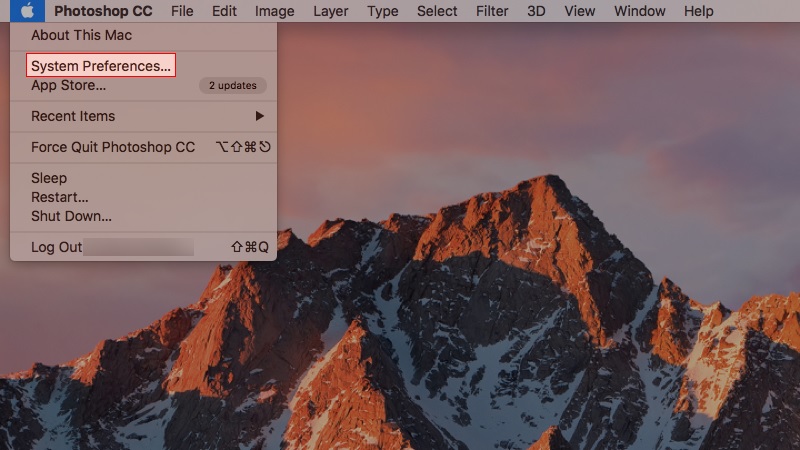Click the Log Out menu item
Image resolution: width=800 pixels, height=450 pixels.
pyautogui.click(x=57, y=247)
